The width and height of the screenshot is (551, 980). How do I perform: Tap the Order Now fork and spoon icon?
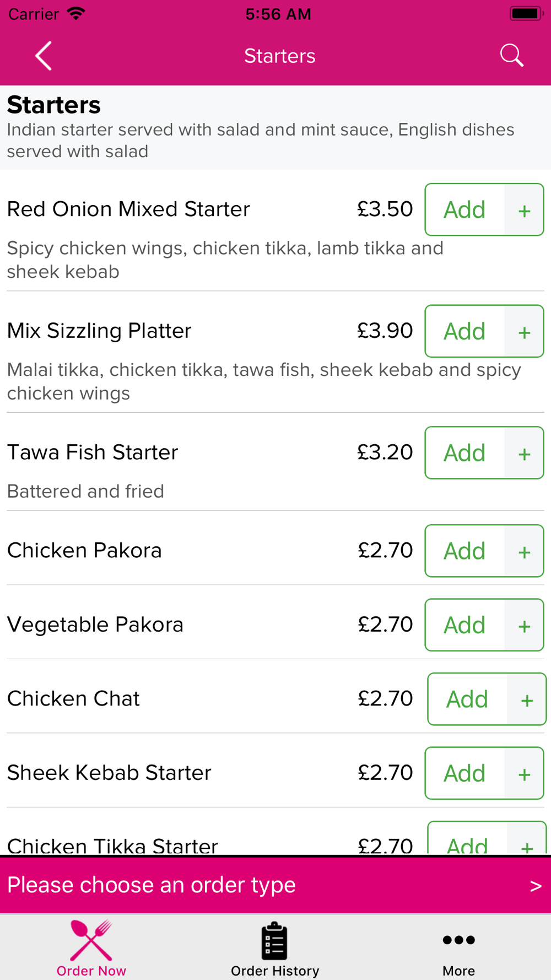91,940
